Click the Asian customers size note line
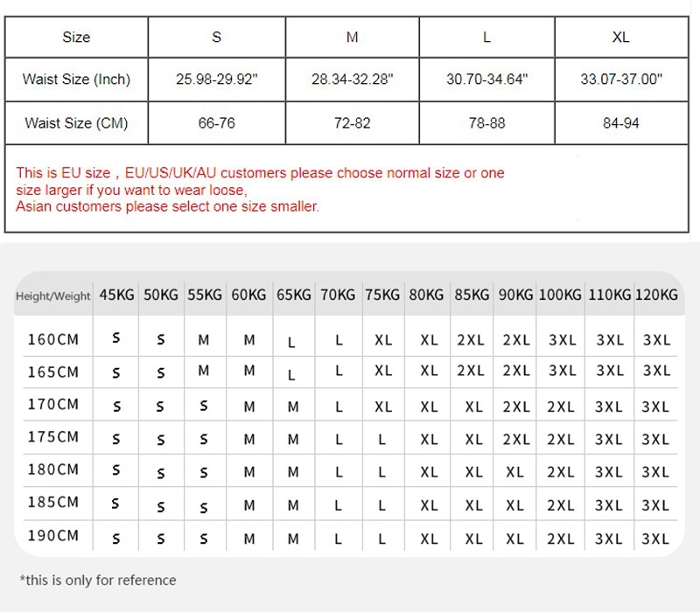700x612 pixels. pos(167,206)
